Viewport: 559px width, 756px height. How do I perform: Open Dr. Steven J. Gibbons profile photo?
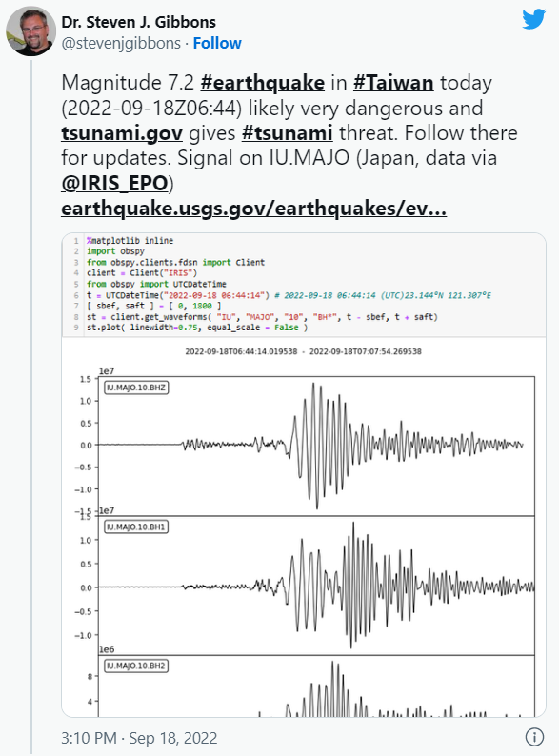30,31
